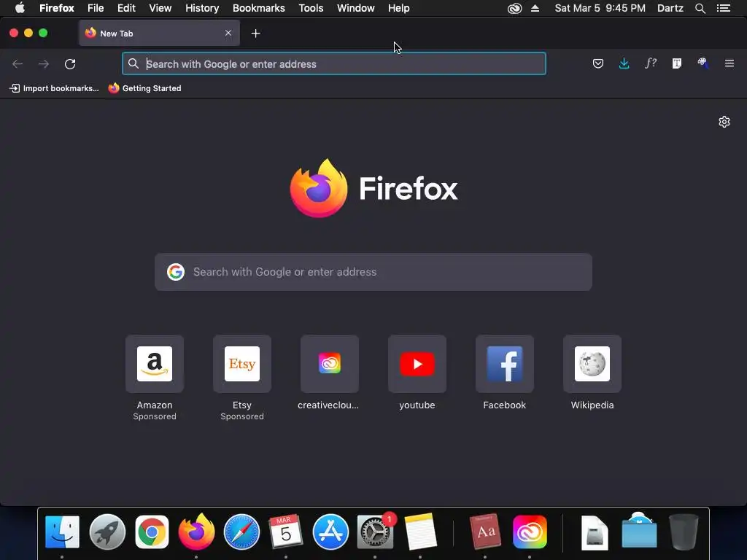Click the Import bookmarks button
The width and height of the screenshot is (747, 560).
point(54,88)
